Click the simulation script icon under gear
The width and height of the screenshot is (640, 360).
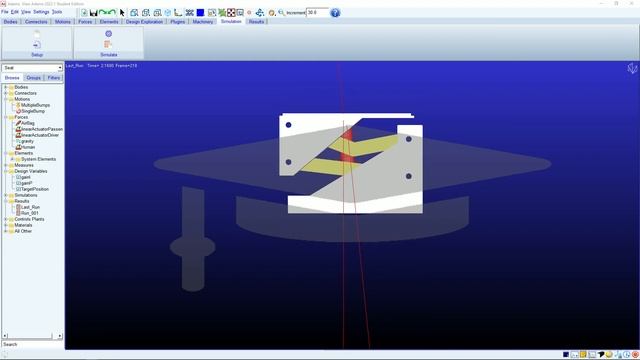click(108, 44)
